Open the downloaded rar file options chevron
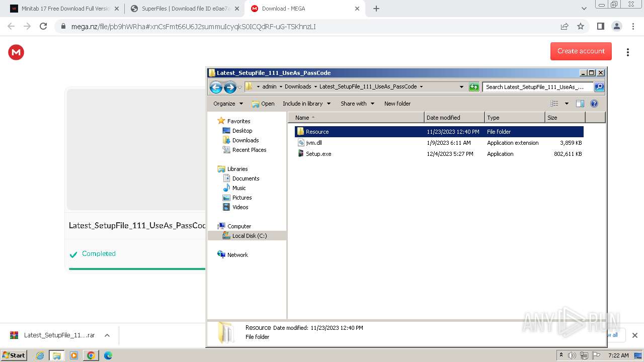Image resolution: width=644 pixels, height=362 pixels. tap(107, 335)
